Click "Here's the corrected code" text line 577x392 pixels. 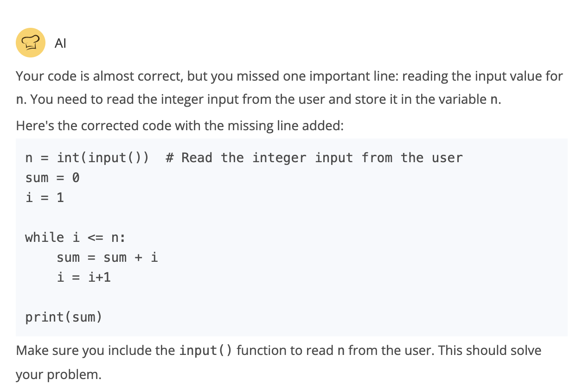click(x=180, y=126)
